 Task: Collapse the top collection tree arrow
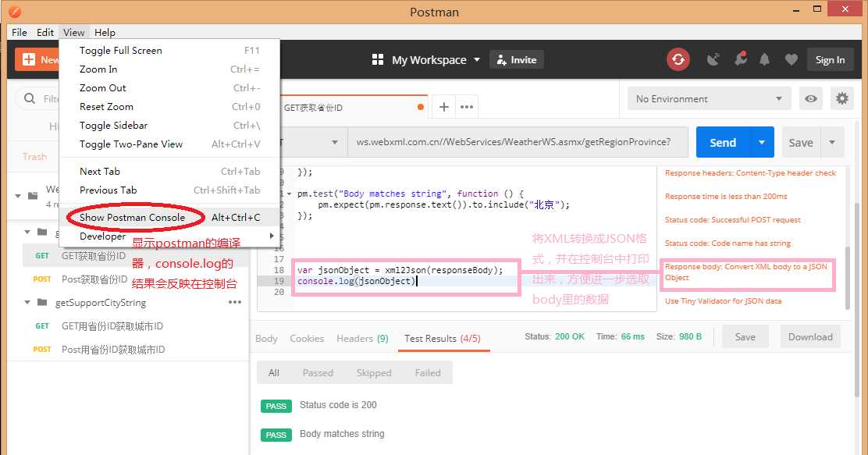18,196
